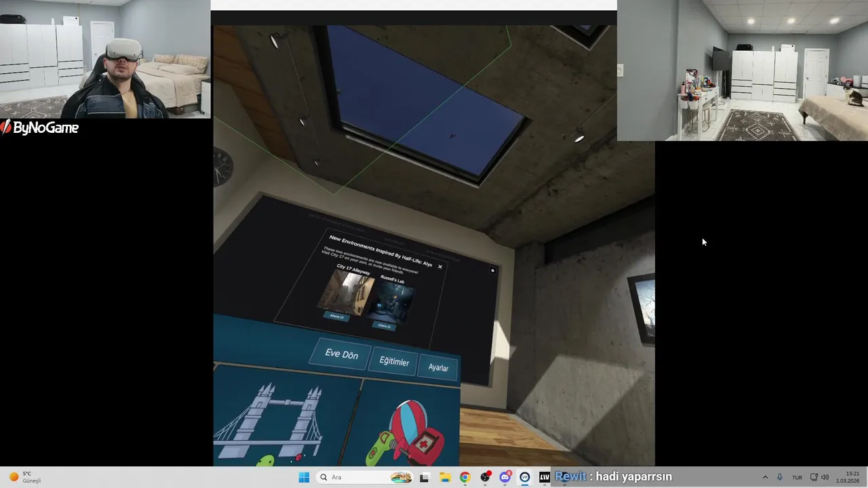Open volume control tray icon
868x488 pixels.
(x=825, y=477)
